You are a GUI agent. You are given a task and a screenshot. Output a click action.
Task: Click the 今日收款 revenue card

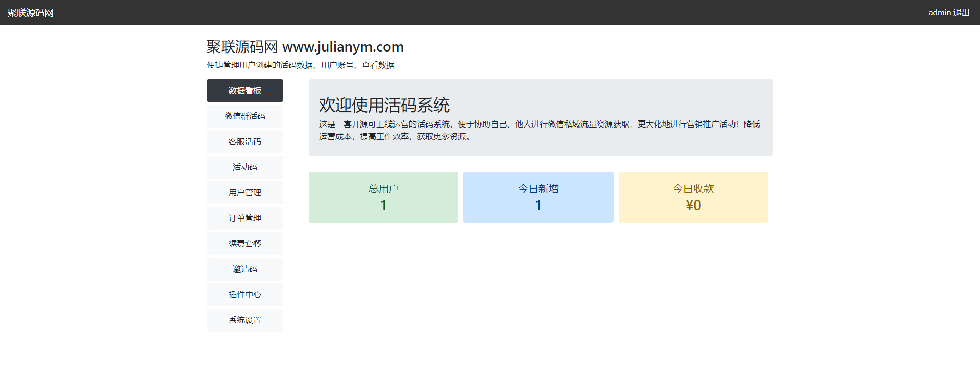[693, 197]
